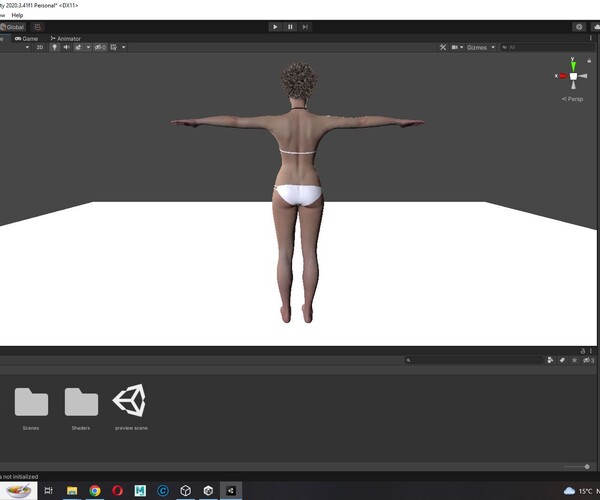Viewport: 600px width, 500px height.
Task: Open the scene effects dropdown arrow
Action: point(88,47)
